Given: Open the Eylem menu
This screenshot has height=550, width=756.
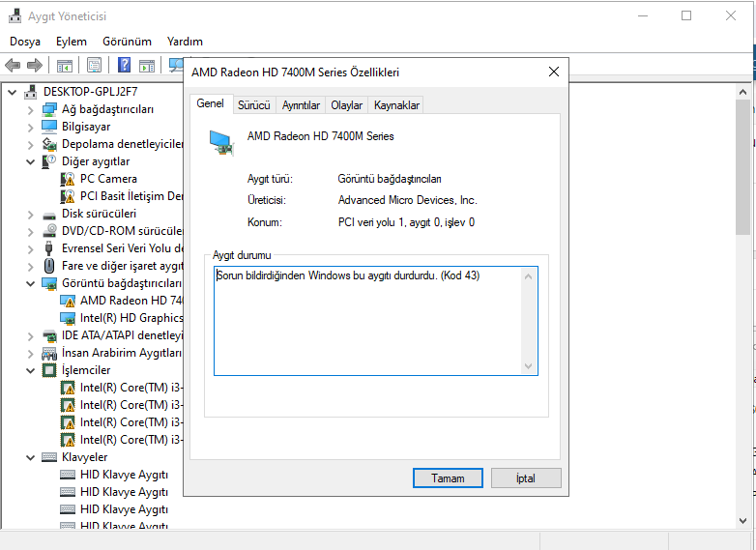Looking at the screenshot, I should point(72,42).
